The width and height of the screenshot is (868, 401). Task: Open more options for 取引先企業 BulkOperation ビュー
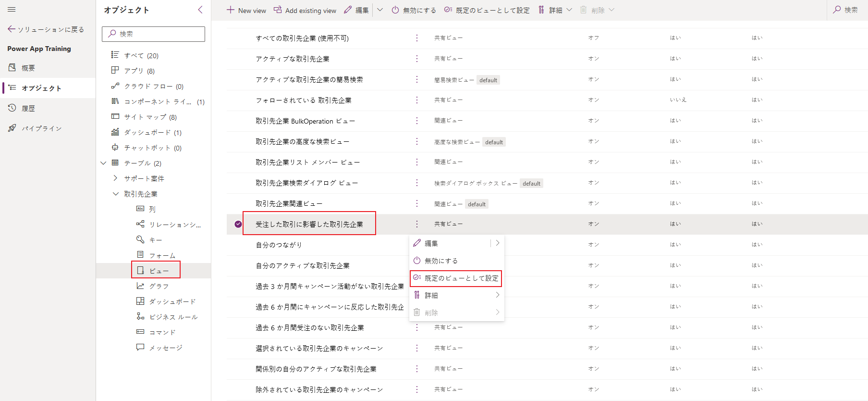coord(416,121)
